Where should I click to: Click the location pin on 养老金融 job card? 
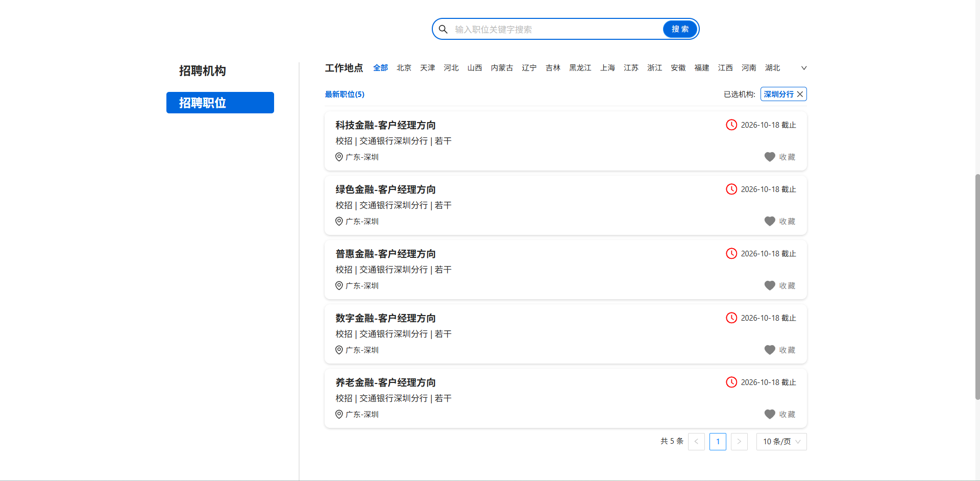[x=339, y=414]
